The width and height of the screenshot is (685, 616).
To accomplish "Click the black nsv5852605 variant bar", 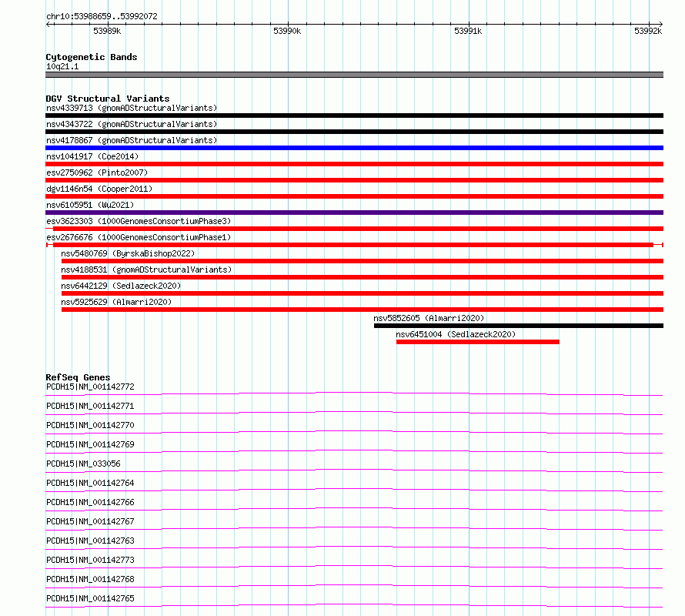I will coord(519,326).
